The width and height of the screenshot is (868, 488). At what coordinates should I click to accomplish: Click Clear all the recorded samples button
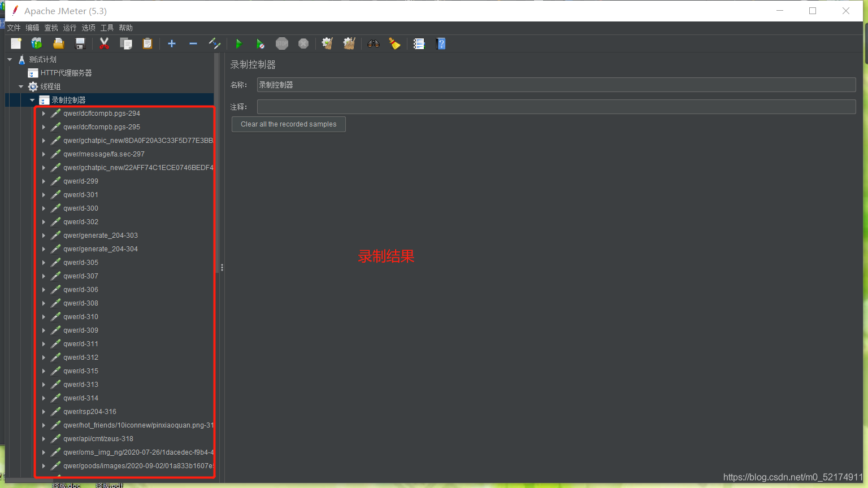pyautogui.click(x=289, y=124)
